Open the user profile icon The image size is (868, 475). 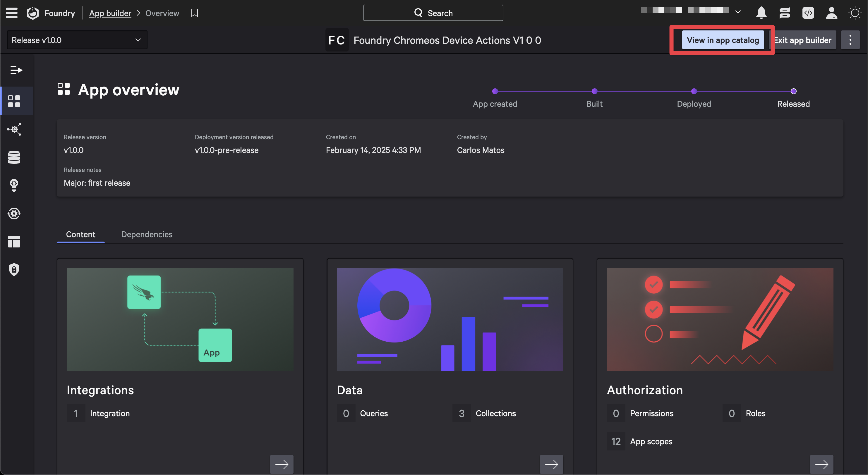(831, 13)
